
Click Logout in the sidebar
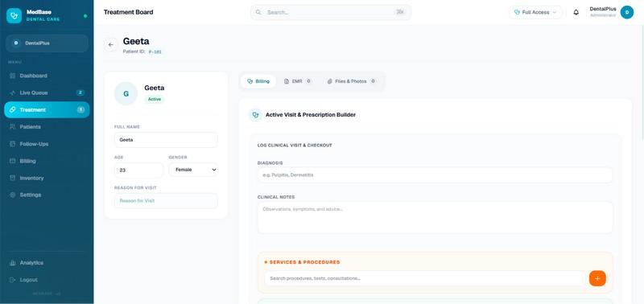47,280
